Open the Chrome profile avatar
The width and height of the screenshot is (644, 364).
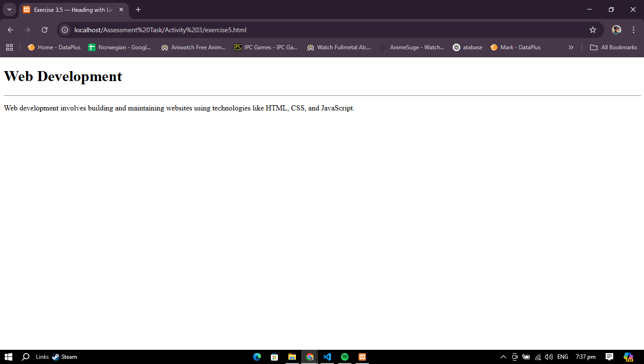click(x=616, y=30)
